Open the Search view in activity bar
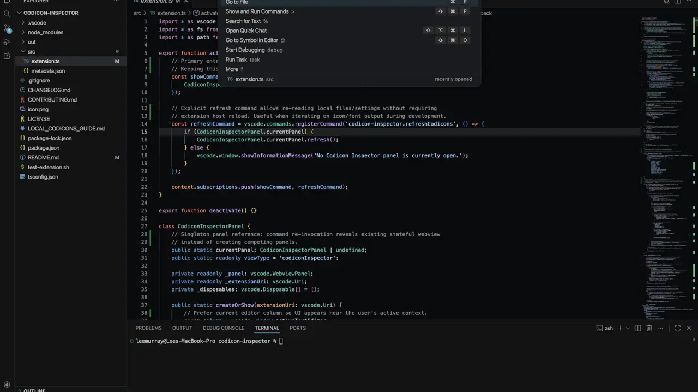Image resolution: width=698 pixels, height=392 pixels. [x=7, y=14]
